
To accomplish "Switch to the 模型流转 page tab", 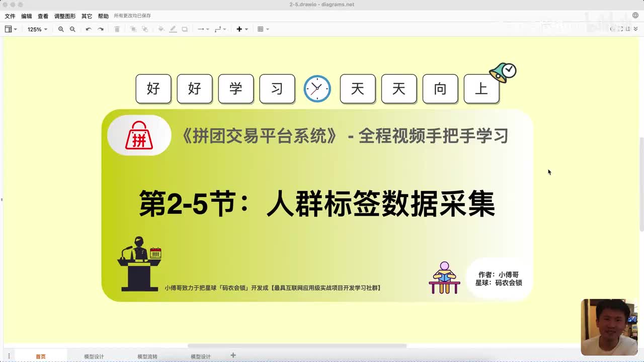I will [147, 356].
